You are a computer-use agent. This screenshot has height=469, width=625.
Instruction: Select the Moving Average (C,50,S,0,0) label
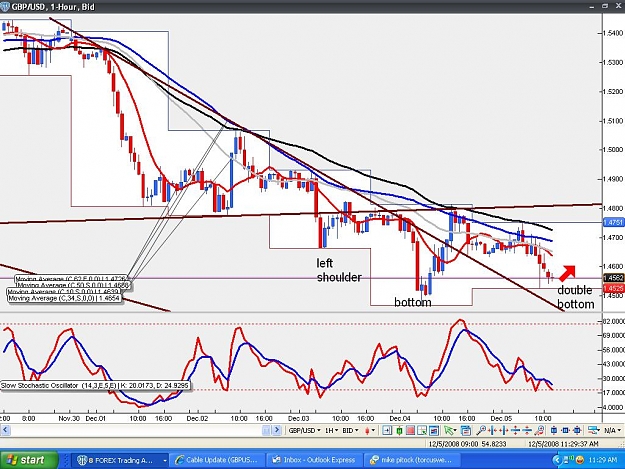(x=73, y=286)
